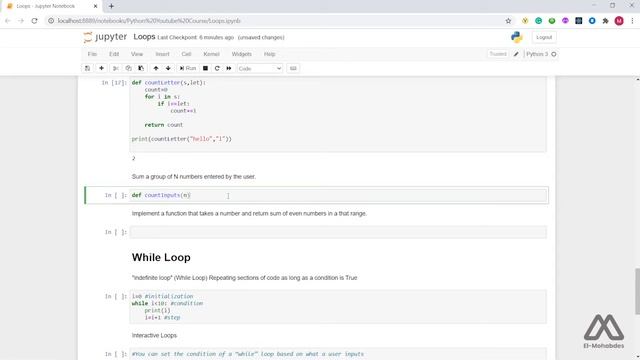This screenshot has height=360, width=640.
Task: Click the empty code cell below even numbers text
Action: pyautogui.click(x=338, y=232)
